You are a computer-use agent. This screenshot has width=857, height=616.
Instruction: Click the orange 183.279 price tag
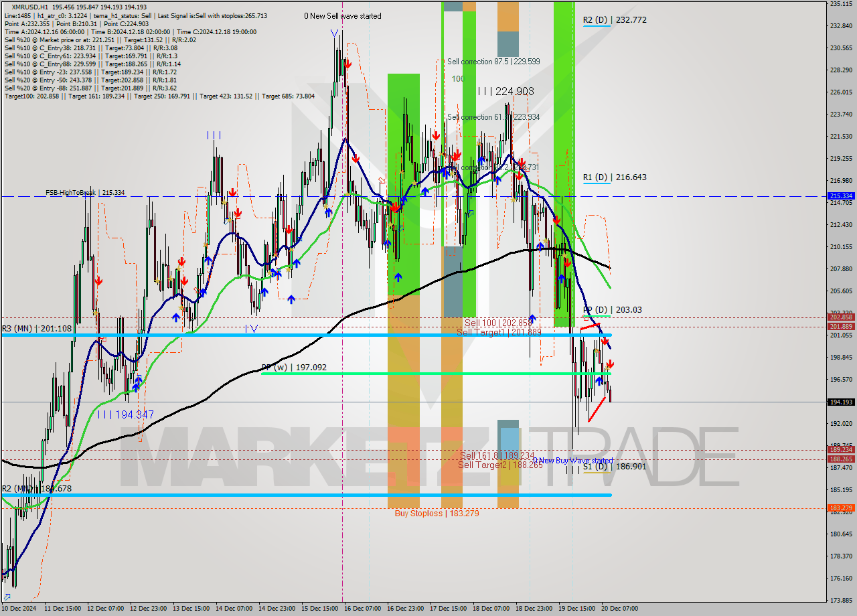pos(841,508)
